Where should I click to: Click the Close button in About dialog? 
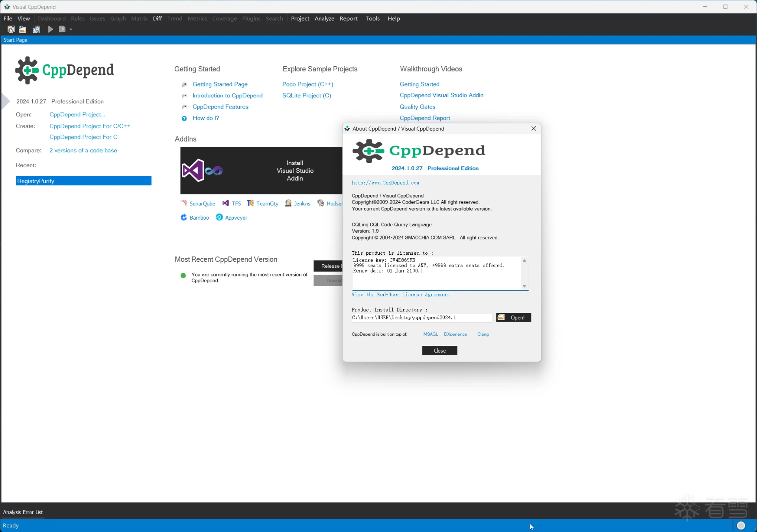(440, 350)
